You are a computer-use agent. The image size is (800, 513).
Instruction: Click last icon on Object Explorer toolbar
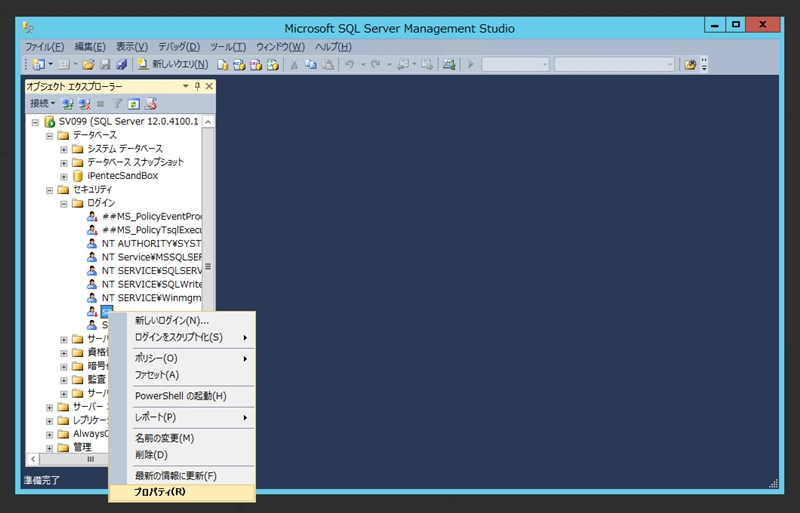(x=150, y=104)
